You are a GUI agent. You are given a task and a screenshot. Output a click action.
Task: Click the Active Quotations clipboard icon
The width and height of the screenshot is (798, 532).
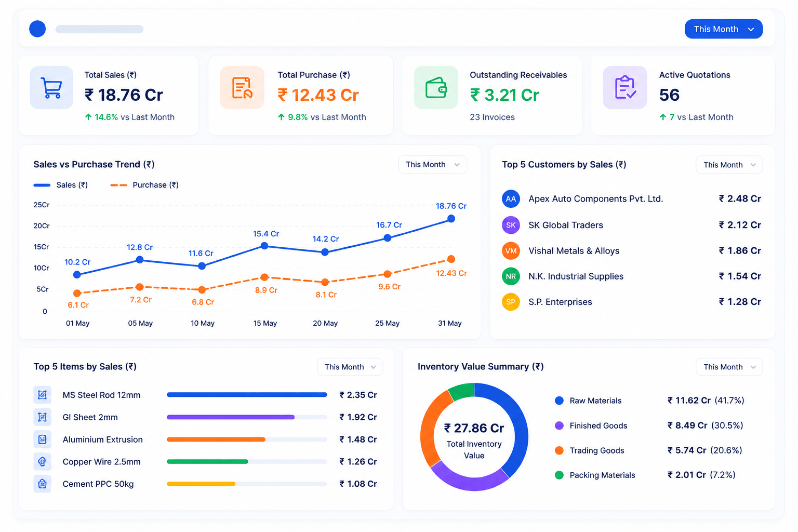tap(625, 87)
